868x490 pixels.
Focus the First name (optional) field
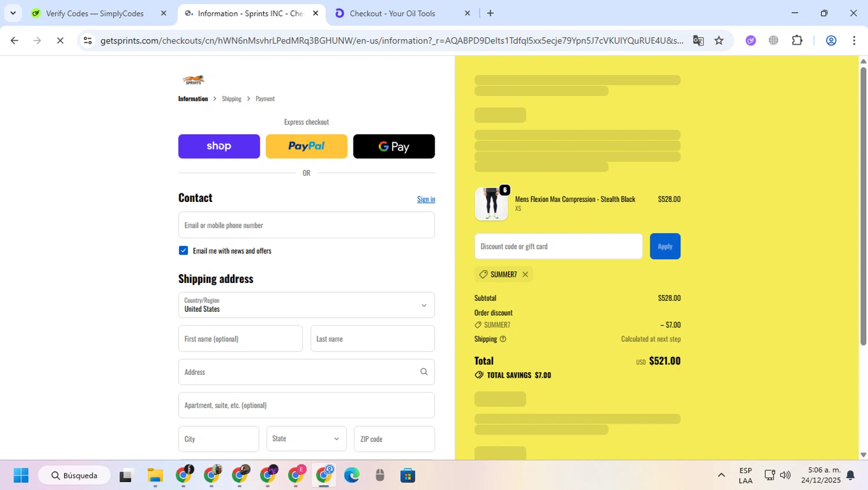click(x=240, y=338)
